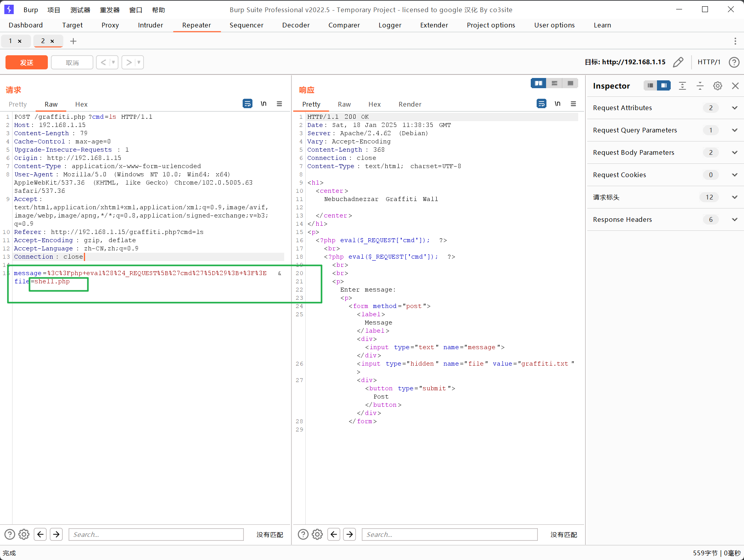Image resolution: width=744 pixels, height=560 pixels.
Task: Open the Decoder tab
Action: point(296,25)
